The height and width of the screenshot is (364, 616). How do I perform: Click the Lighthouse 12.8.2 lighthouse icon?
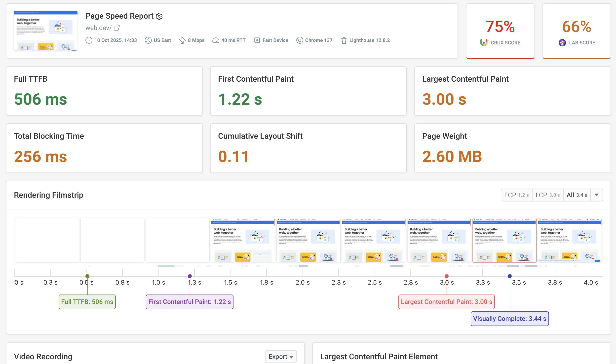(344, 40)
